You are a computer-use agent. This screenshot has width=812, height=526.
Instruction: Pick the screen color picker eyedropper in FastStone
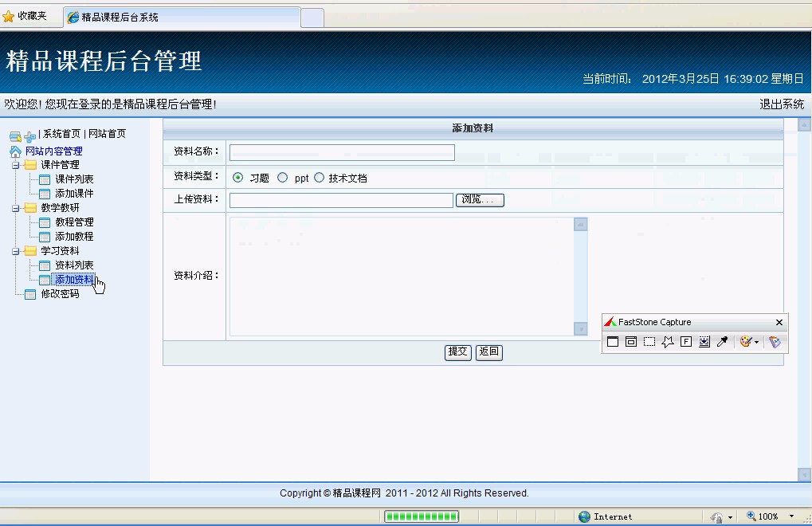pos(722,341)
